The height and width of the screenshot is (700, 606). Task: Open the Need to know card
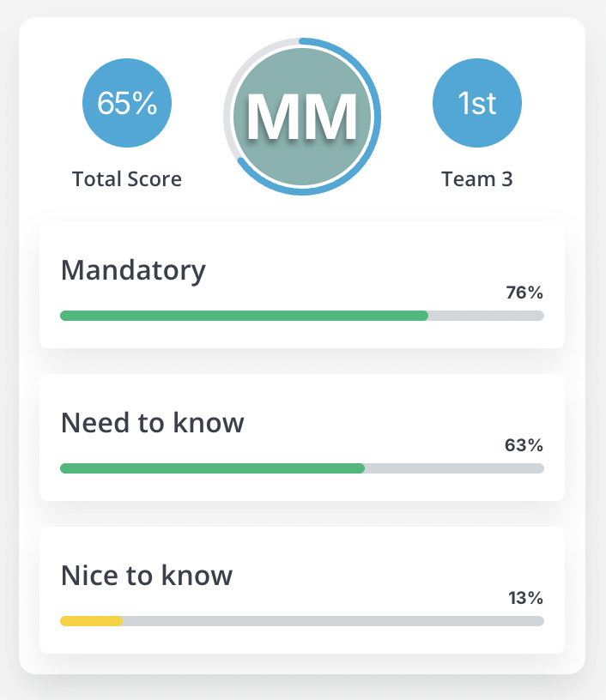click(302, 437)
